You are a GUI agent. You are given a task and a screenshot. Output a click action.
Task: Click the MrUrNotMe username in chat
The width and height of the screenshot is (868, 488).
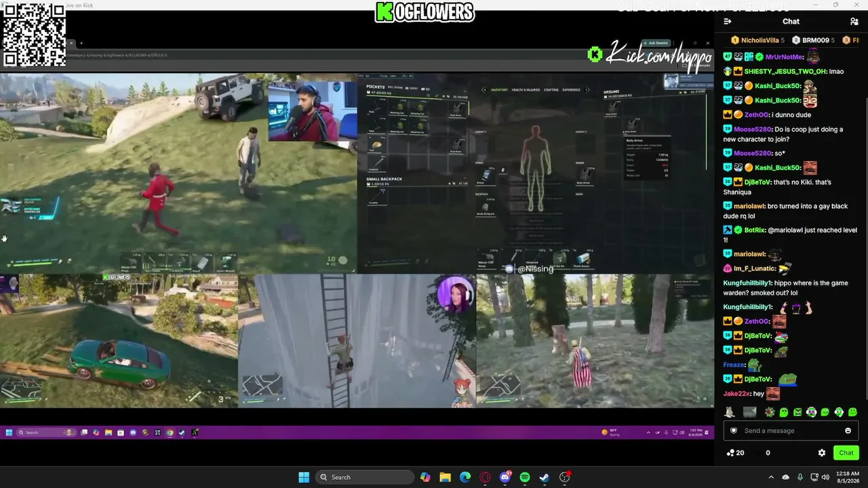coord(785,58)
